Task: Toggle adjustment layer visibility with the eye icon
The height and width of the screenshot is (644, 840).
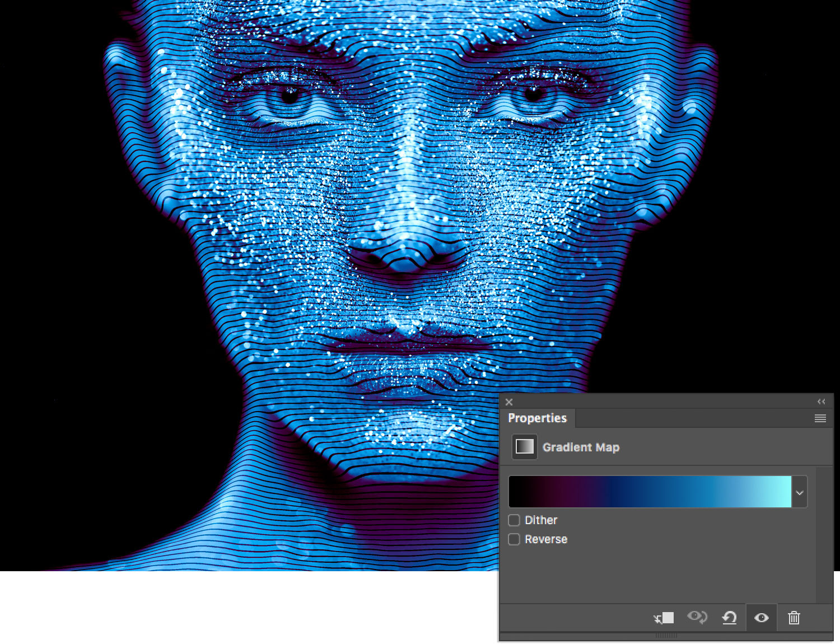Action: coord(762,618)
